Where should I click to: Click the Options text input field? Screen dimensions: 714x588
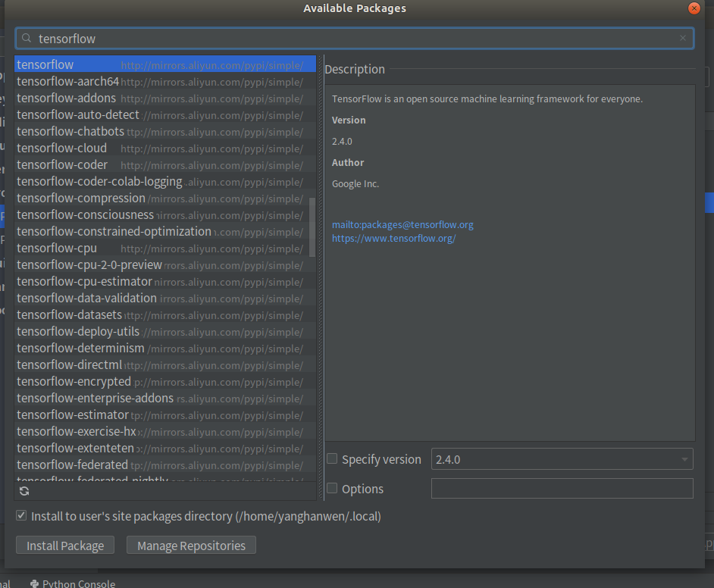click(562, 488)
